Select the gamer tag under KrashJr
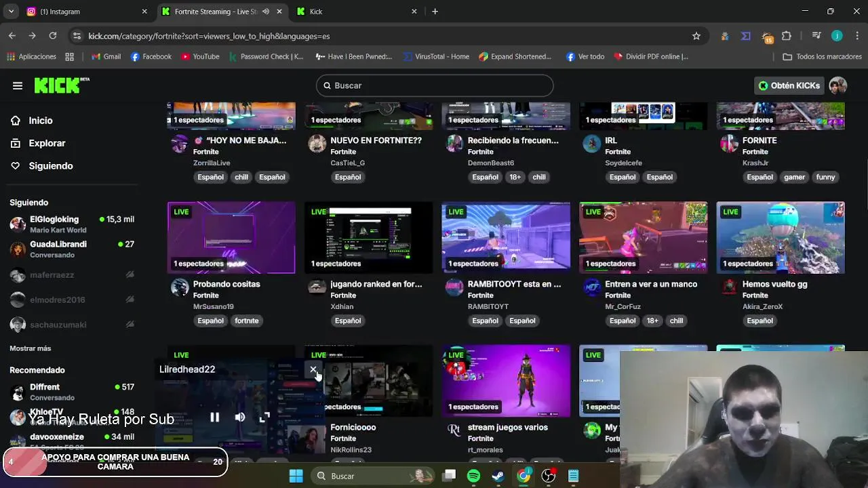The width and height of the screenshot is (868, 488). pyautogui.click(x=794, y=177)
